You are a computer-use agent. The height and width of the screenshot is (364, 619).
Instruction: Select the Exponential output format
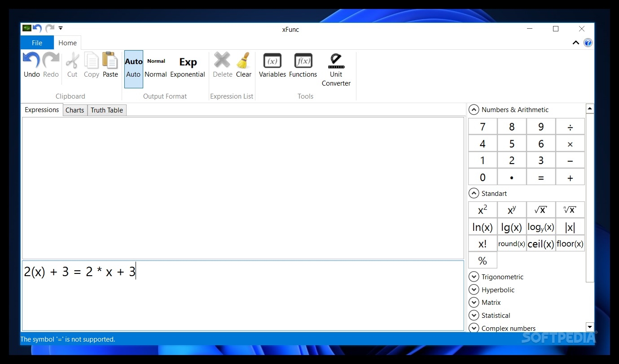188,69
